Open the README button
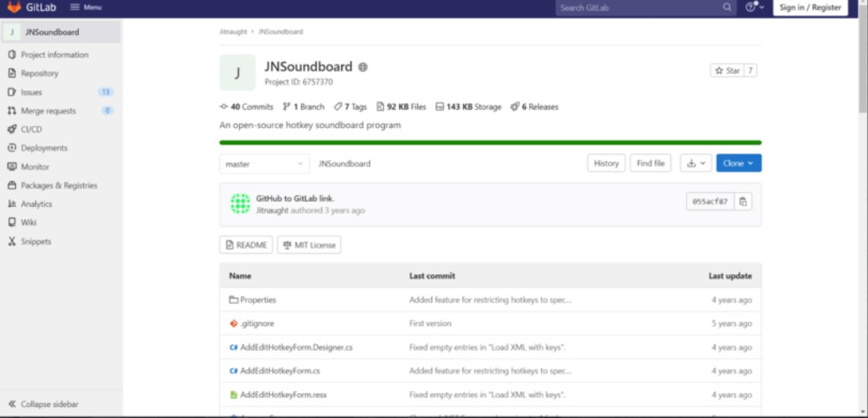This screenshot has width=868, height=418. click(246, 245)
